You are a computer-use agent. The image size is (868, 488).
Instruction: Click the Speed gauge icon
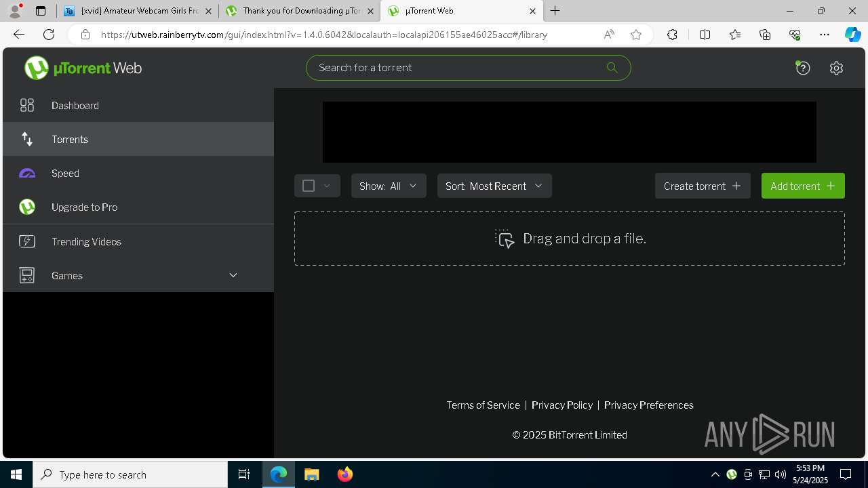coord(27,174)
